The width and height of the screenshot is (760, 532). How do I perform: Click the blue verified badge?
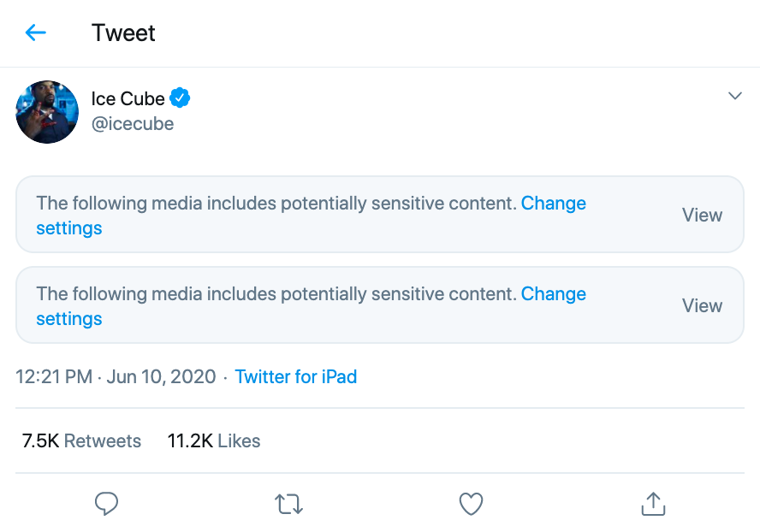pos(180,98)
